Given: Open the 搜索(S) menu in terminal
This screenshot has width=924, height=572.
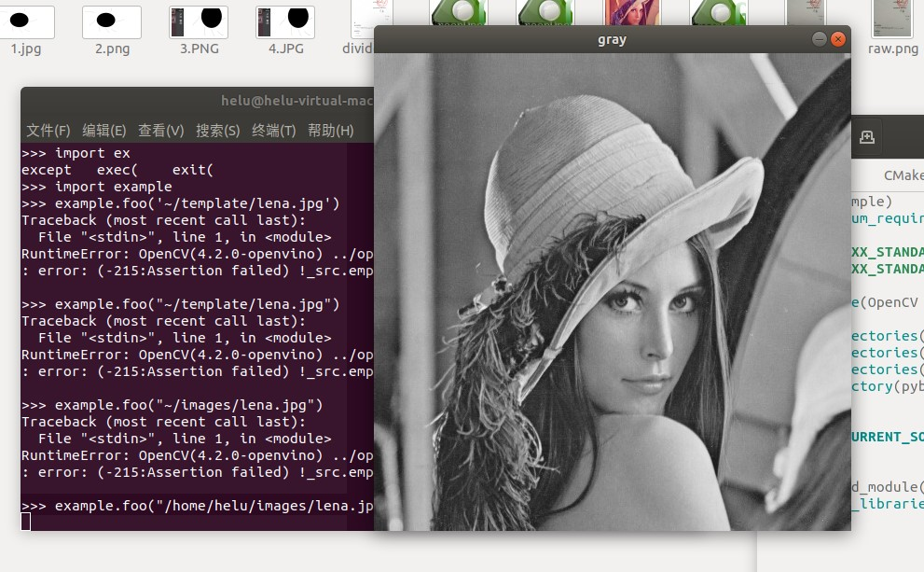Looking at the screenshot, I should 218,131.
